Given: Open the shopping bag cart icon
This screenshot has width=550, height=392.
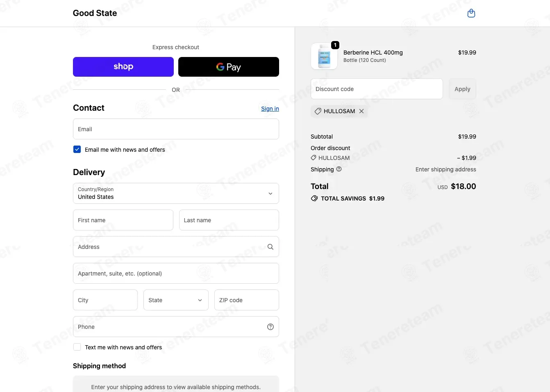Looking at the screenshot, I should [x=471, y=13].
